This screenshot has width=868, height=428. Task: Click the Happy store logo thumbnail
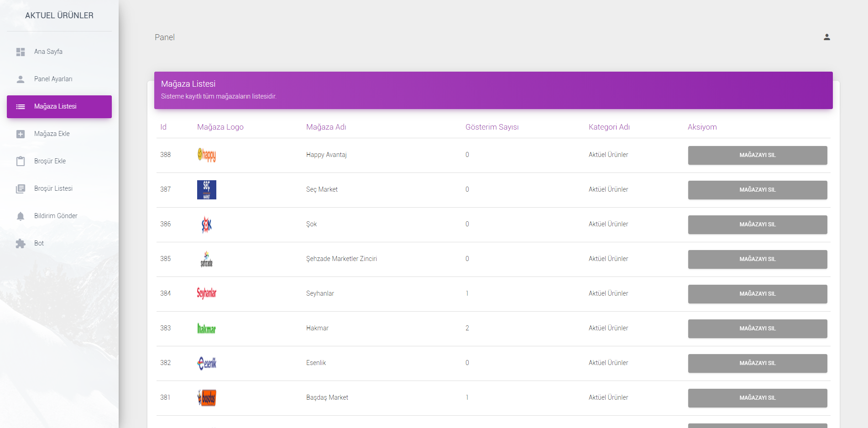207,155
